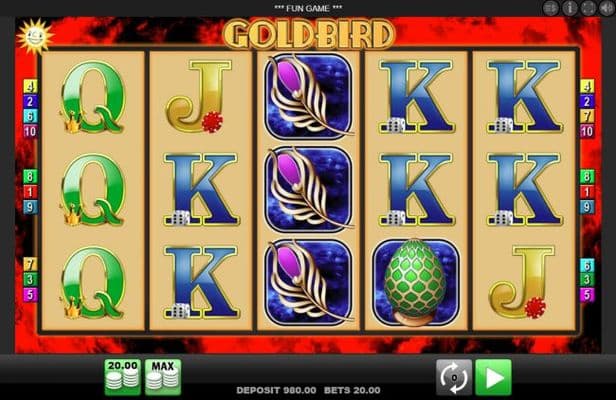Change the 20.00 bet amount
616x400 pixels.
tap(123, 377)
